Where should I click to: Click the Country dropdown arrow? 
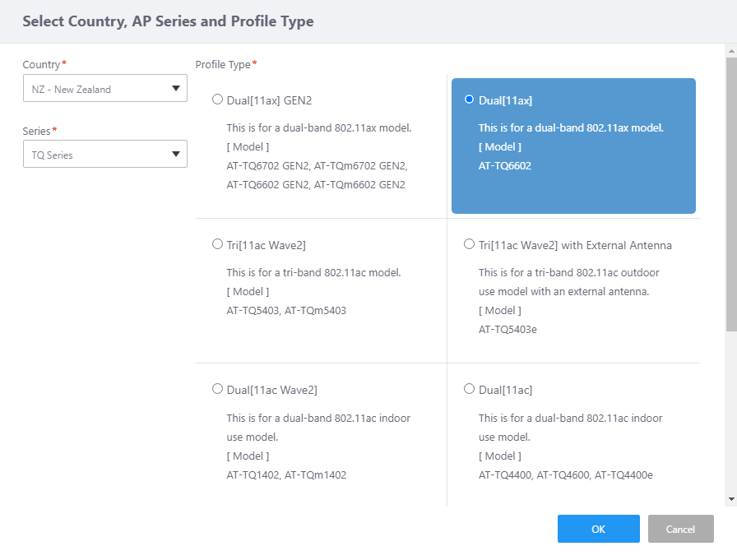coord(175,89)
